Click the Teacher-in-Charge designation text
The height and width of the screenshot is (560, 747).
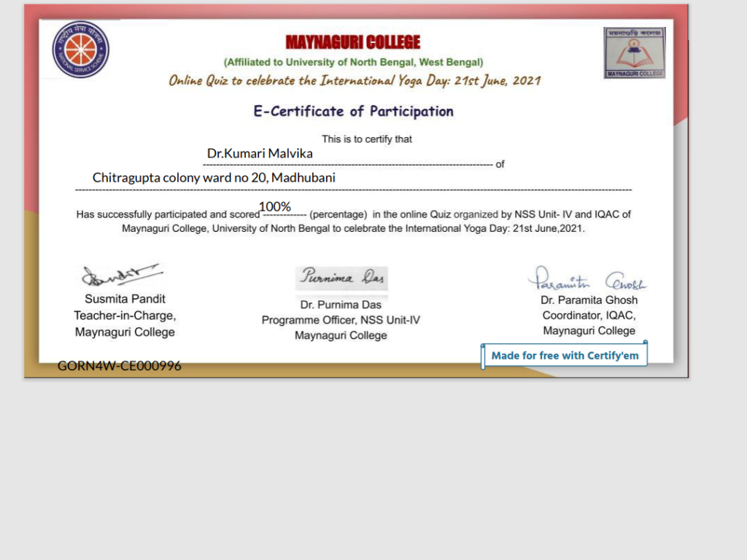click(x=125, y=316)
